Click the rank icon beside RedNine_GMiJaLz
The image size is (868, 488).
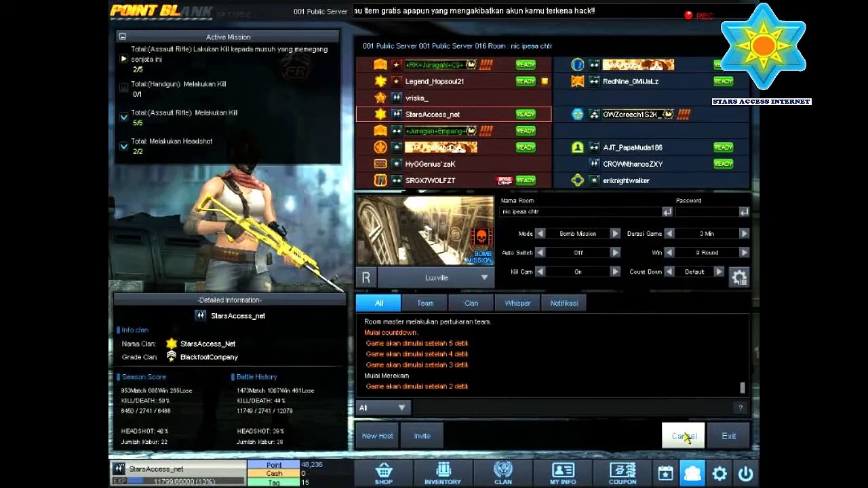click(577, 81)
